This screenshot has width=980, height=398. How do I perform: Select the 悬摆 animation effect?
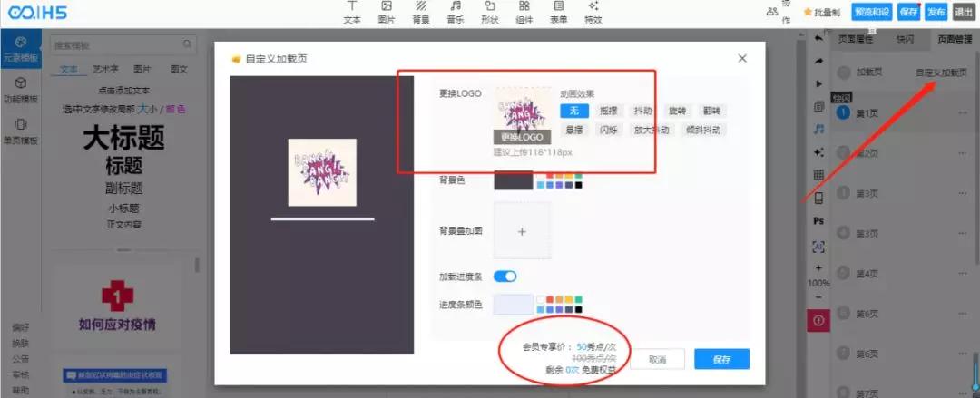(x=574, y=130)
